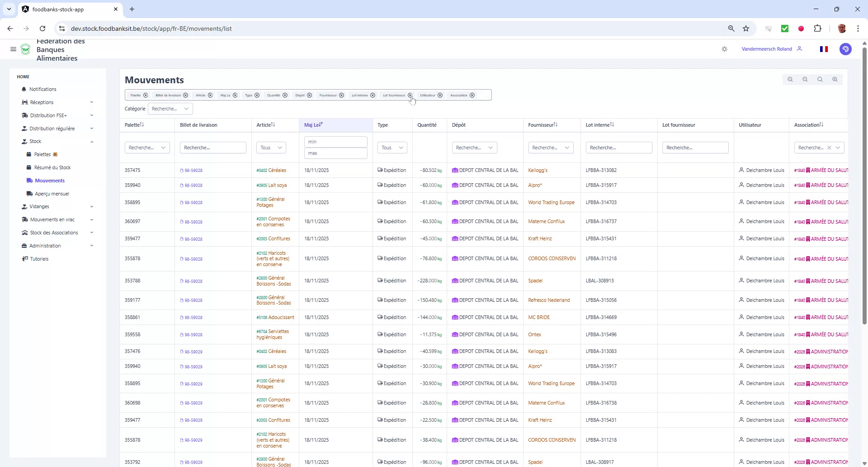The height and width of the screenshot is (467, 868).
Task: Remove the Quantité filter chip
Action: click(284, 95)
